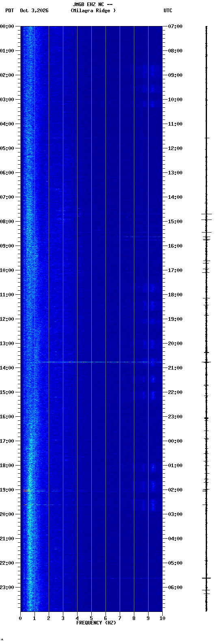Pick the 00:00 UTC time label
The width and height of the screenshot is (224, 644).
click(x=175, y=441)
